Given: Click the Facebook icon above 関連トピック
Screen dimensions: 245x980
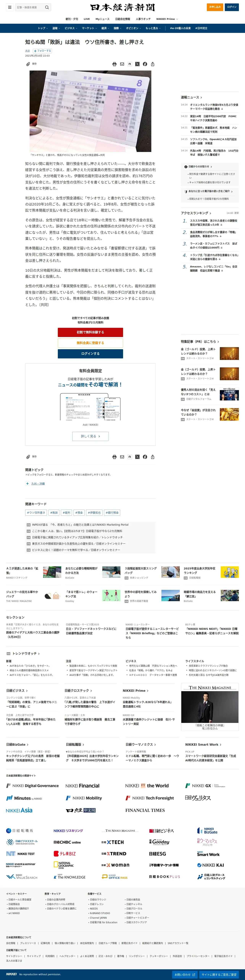Looking at the screenshot, I should pyautogui.click(x=145, y=457).
